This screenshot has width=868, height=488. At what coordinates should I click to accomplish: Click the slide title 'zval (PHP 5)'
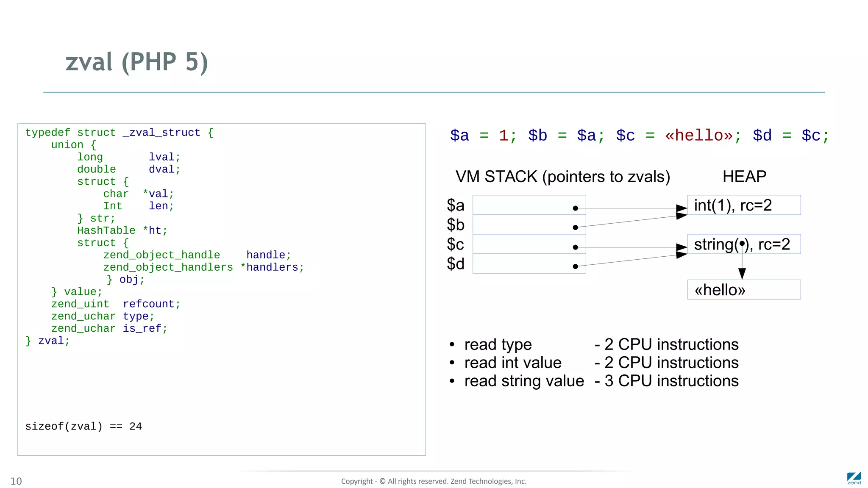coord(137,62)
